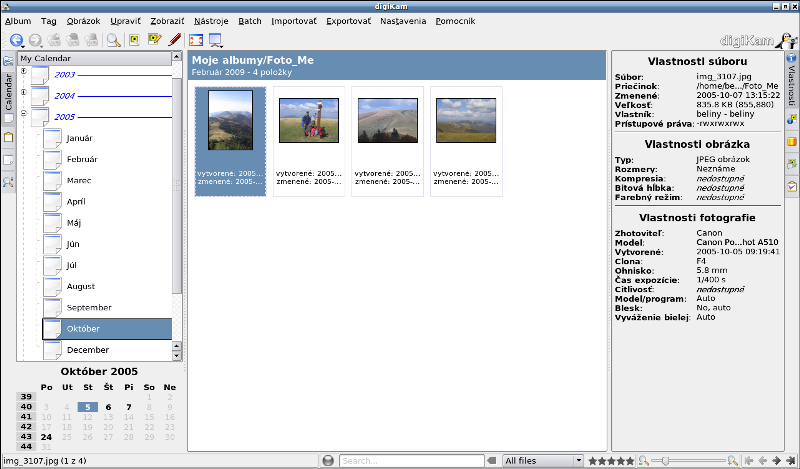Click the grey Forward navigation arrow

[35, 40]
